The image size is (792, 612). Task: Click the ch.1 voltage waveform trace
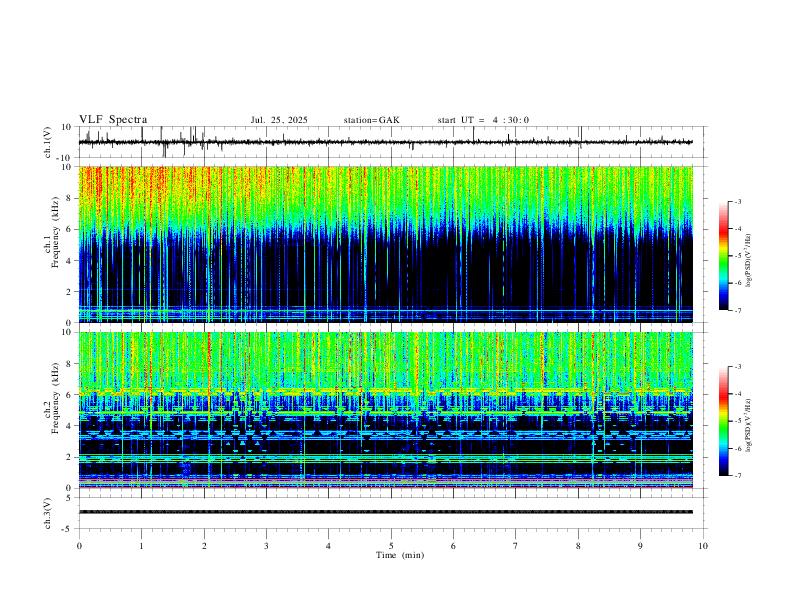coord(385,142)
